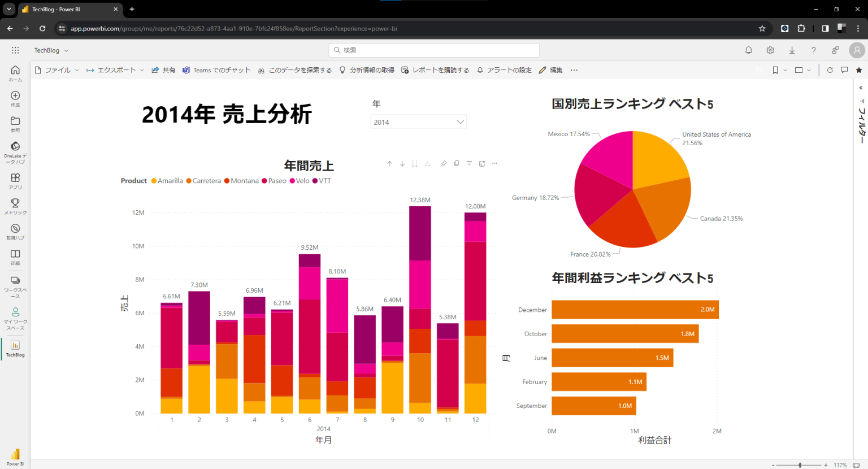The height and width of the screenshot is (469, 868).
Task: Switch to the TechBlog workspace in the sidebar
Action: 15,348
